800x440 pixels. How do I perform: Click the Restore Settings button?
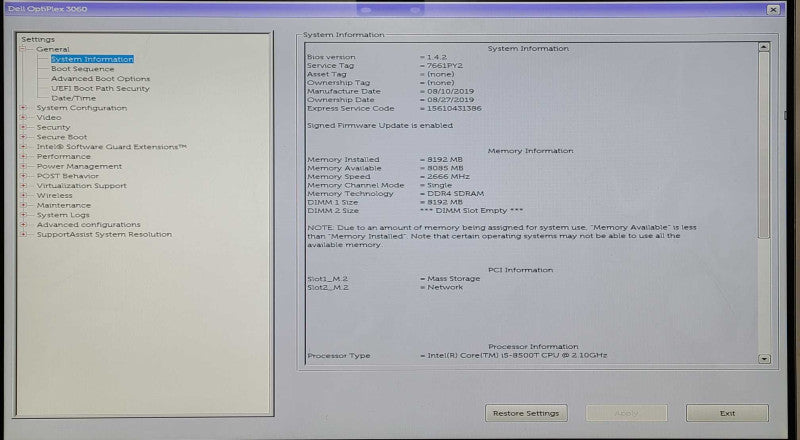click(526, 413)
